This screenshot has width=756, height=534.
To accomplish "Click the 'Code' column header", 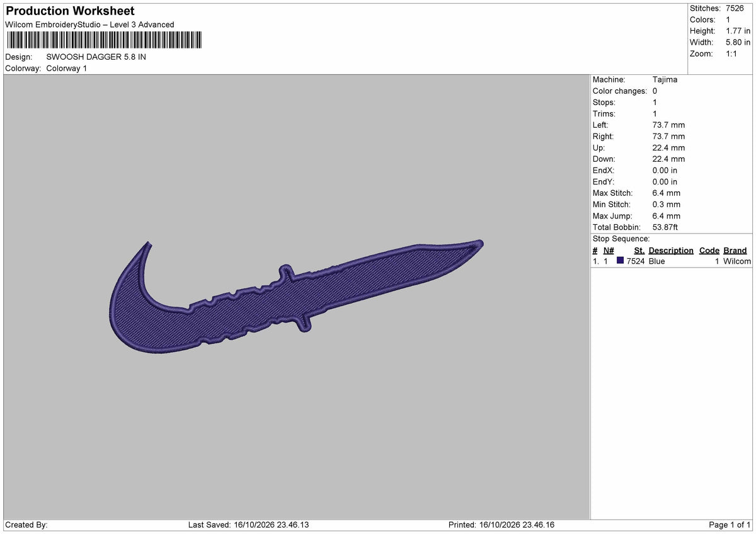I will coord(709,251).
